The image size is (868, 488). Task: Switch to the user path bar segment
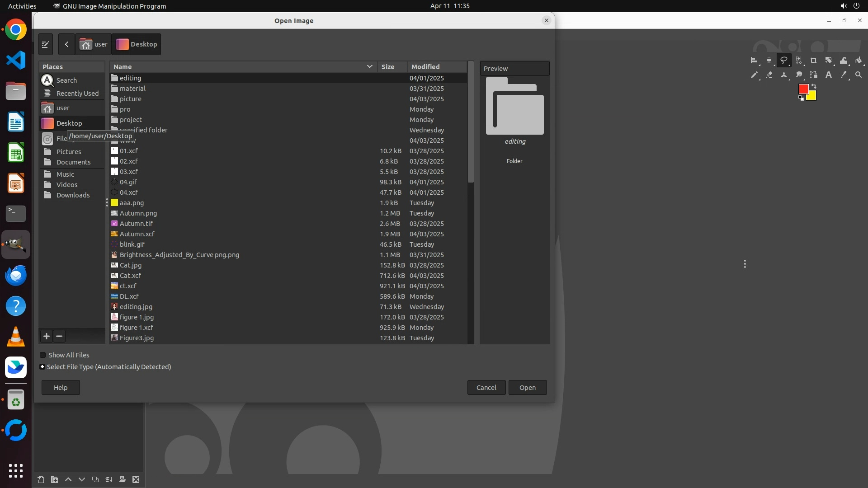94,44
